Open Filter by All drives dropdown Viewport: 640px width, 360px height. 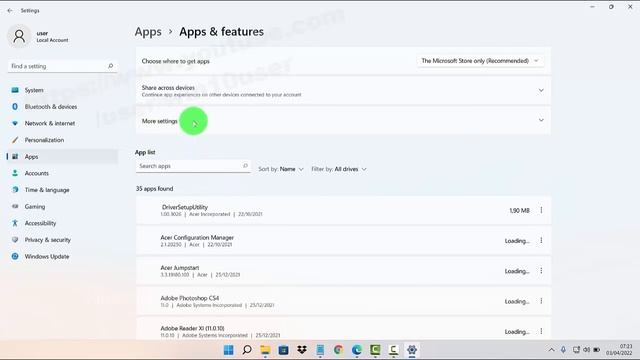click(x=339, y=169)
